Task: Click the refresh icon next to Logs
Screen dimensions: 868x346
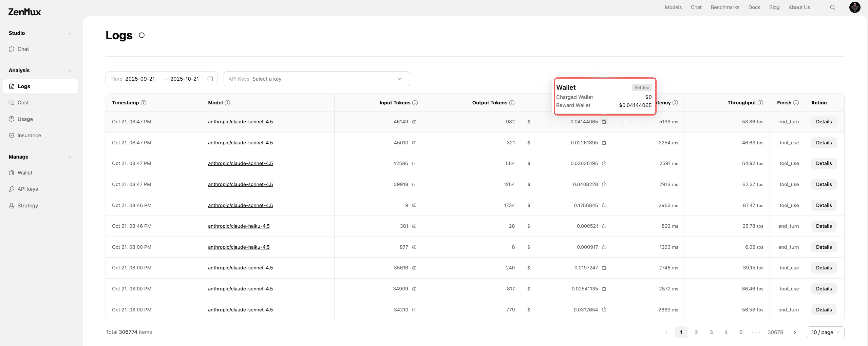Action: click(142, 35)
